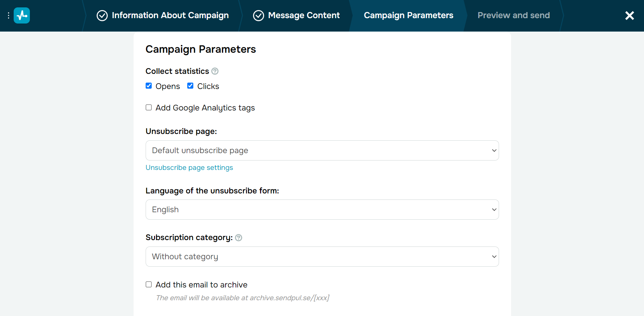The width and height of the screenshot is (644, 316).
Task: Click the Subscription category help icon
Action: click(x=239, y=238)
